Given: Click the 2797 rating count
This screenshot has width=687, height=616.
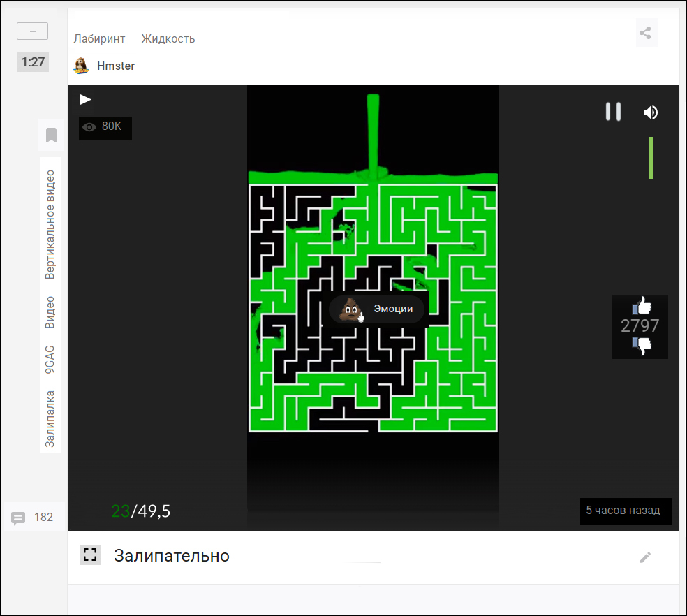Looking at the screenshot, I should [640, 325].
